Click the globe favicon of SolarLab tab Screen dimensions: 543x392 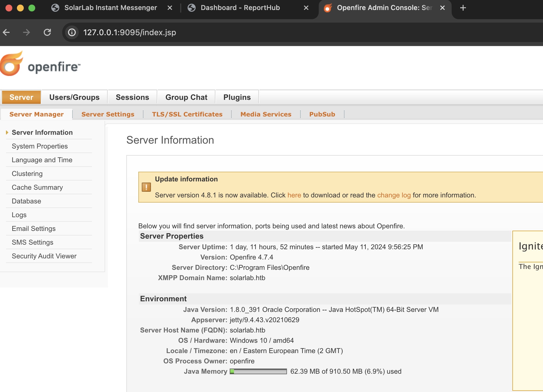tap(55, 8)
